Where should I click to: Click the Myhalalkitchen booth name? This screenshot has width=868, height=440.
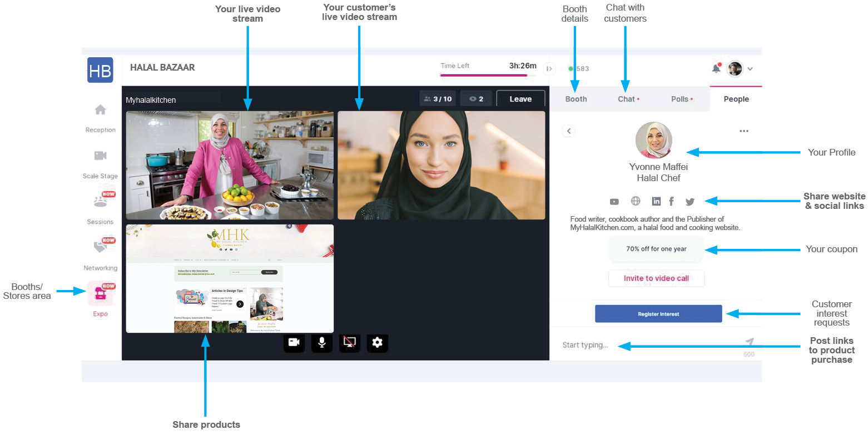[x=151, y=100]
